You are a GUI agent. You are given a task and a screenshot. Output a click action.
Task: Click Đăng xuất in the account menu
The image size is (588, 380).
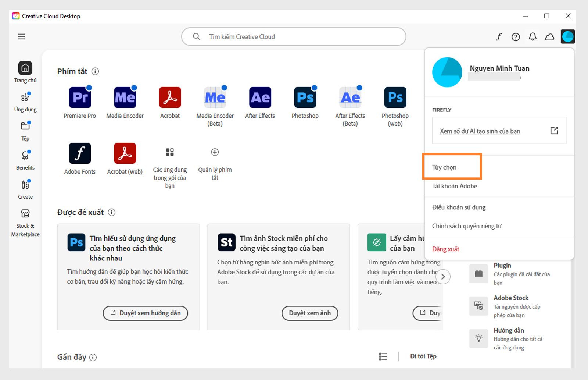[445, 249]
